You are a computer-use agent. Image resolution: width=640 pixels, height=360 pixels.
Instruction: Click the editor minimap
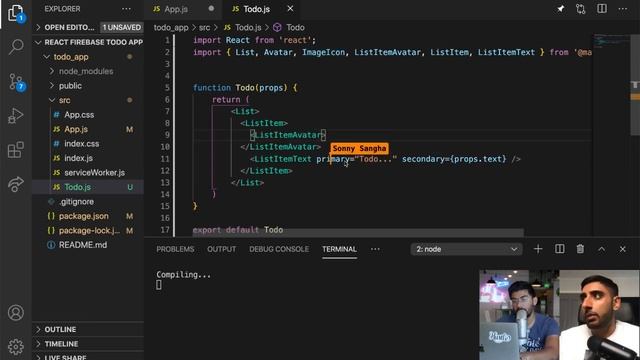611,41
